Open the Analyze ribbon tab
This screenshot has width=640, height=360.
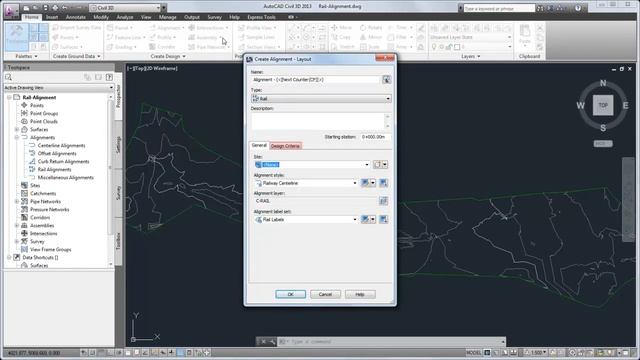[x=124, y=17]
